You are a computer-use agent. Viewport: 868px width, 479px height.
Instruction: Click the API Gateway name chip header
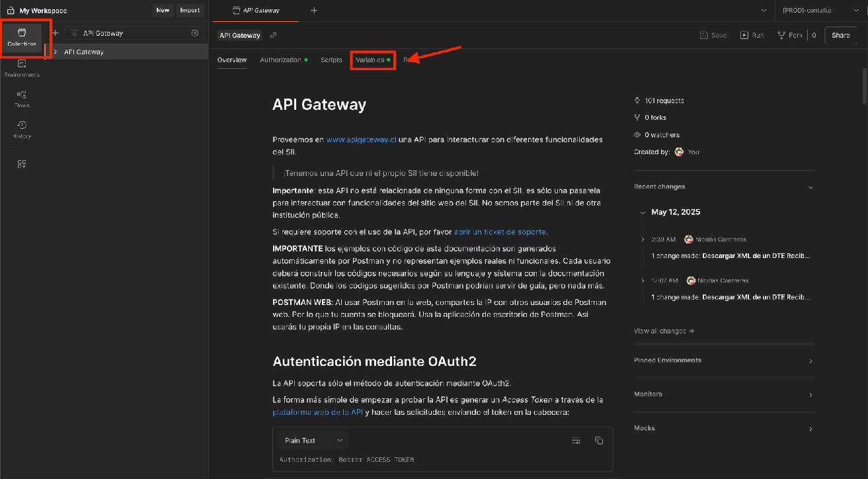[240, 35]
